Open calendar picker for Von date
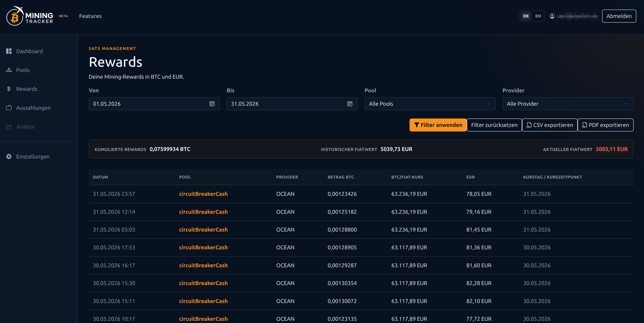 [x=212, y=104]
